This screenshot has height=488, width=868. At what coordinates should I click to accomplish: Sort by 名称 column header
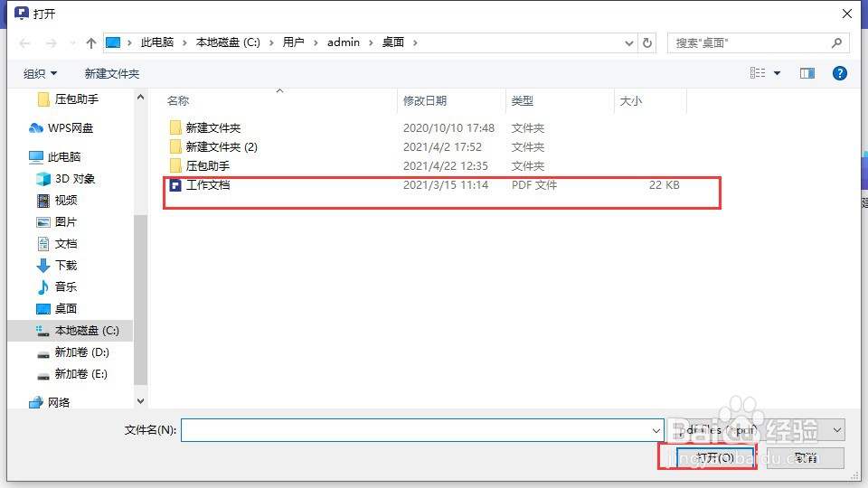178,100
